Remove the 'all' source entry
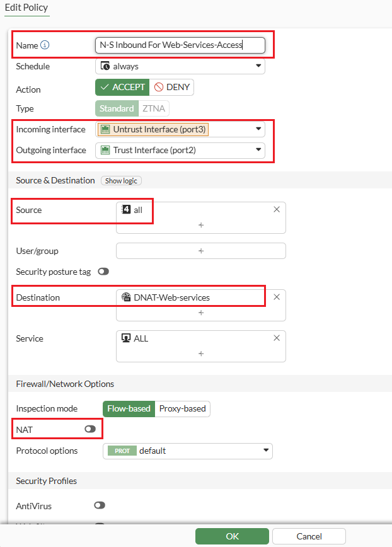 pos(277,209)
